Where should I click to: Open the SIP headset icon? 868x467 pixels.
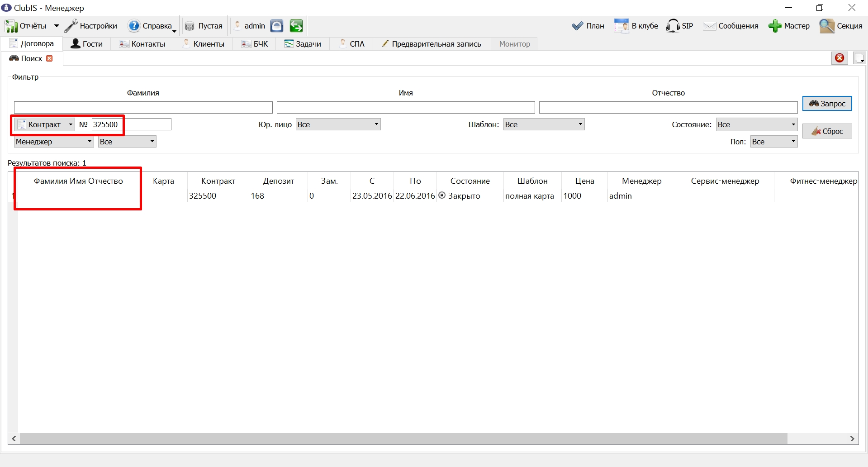tap(673, 26)
